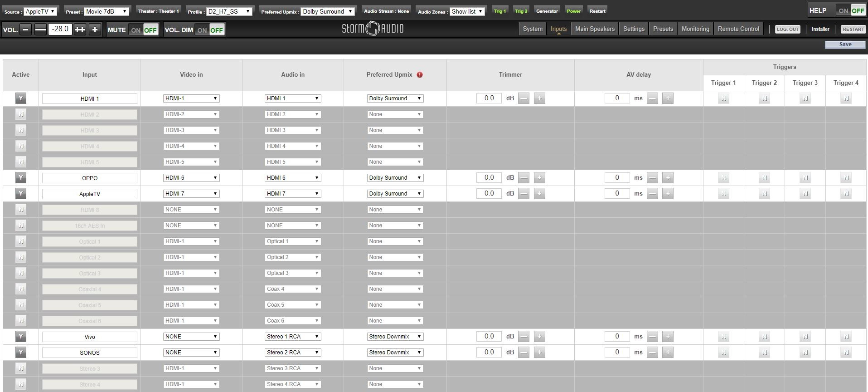The width and height of the screenshot is (868, 392).
Task: Open the Monitoring tab
Action: pyautogui.click(x=695, y=29)
